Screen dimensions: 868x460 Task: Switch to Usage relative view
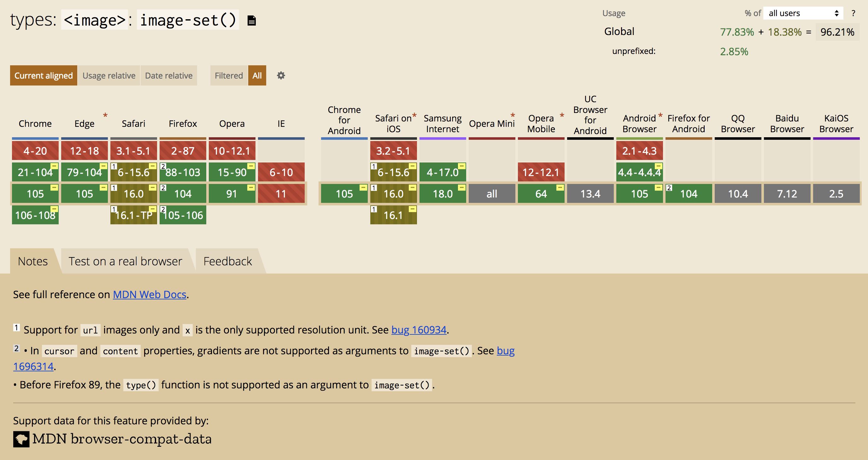(x=109, y=75)
